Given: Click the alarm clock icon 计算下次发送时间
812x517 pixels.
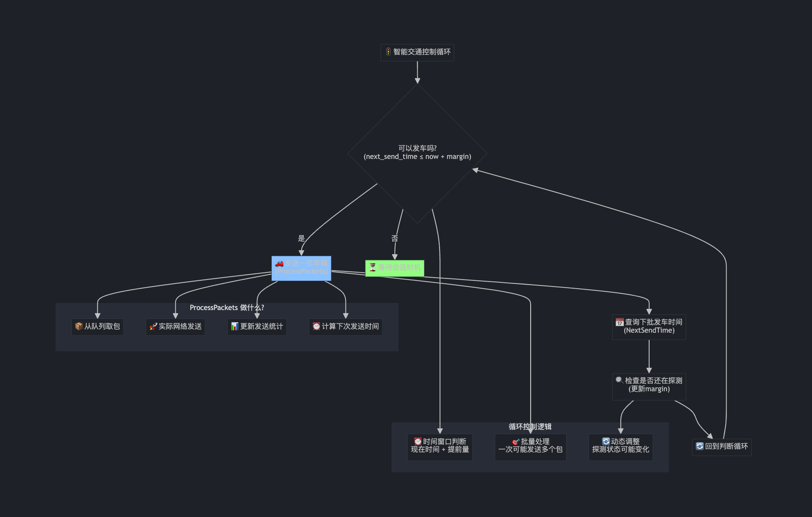Looking at the screenshot, I should point(316,326).
